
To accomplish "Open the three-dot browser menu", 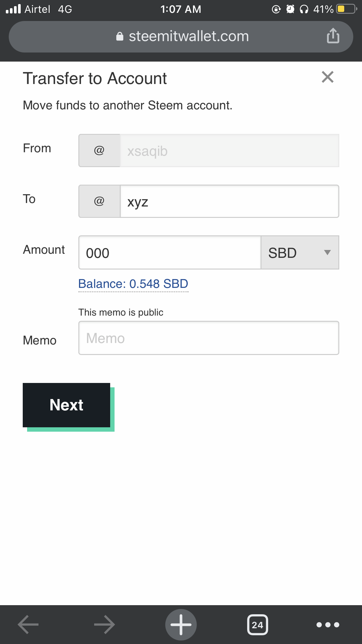I will [328, 624].
